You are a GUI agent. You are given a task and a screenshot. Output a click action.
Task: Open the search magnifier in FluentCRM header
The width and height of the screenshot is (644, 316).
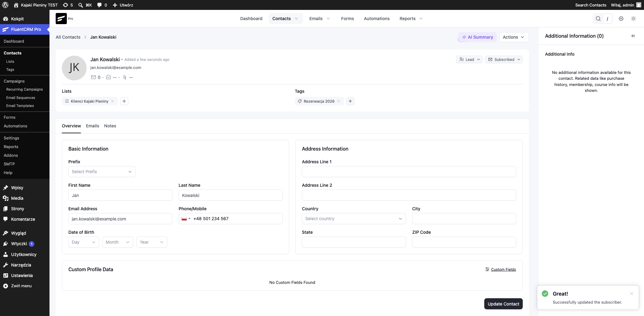click(598, 19)
